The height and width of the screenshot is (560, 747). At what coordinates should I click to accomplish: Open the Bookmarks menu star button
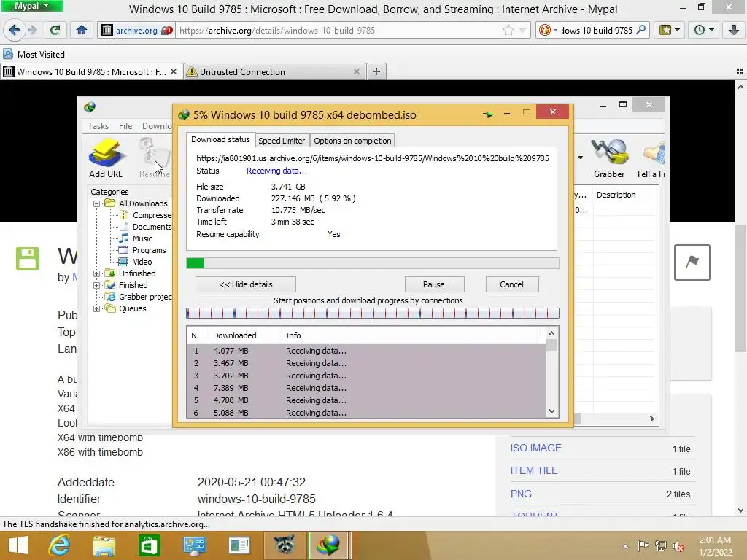click(670, 31)
